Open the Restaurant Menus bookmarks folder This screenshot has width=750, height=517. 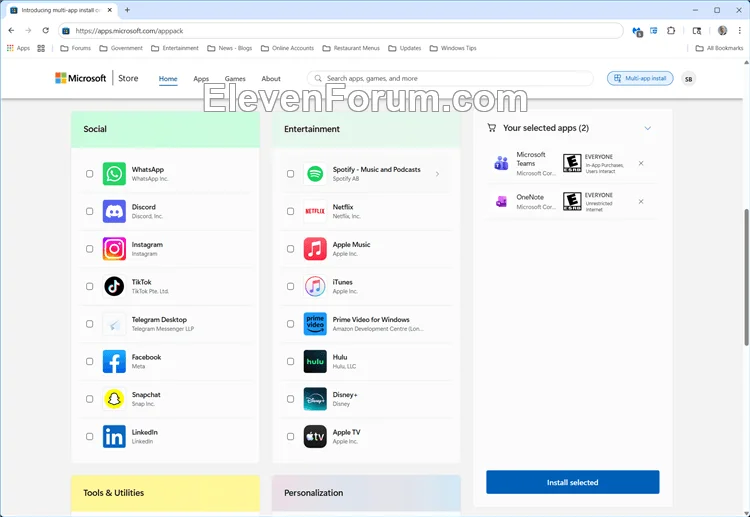(x=351, y=48)
